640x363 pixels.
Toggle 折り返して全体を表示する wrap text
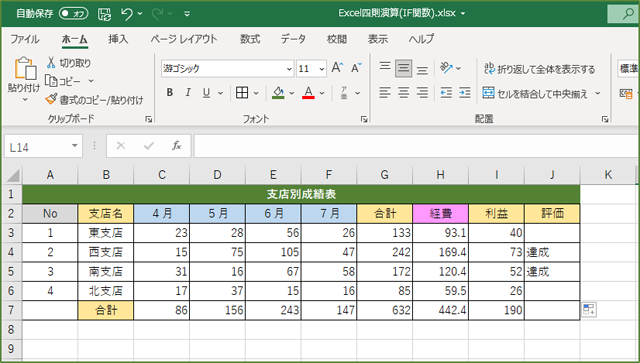tap(539, 69)
